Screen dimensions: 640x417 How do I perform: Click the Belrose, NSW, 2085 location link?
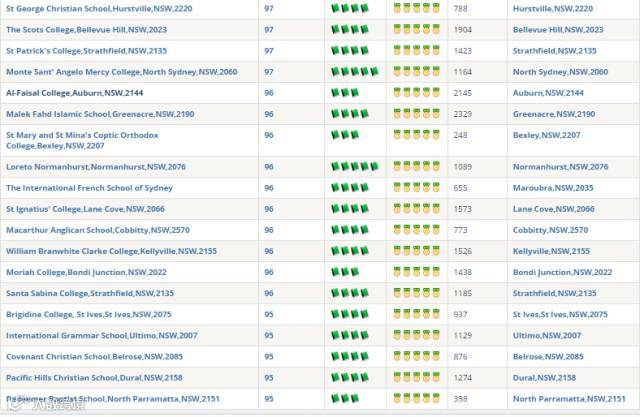[x=548, y=356]
